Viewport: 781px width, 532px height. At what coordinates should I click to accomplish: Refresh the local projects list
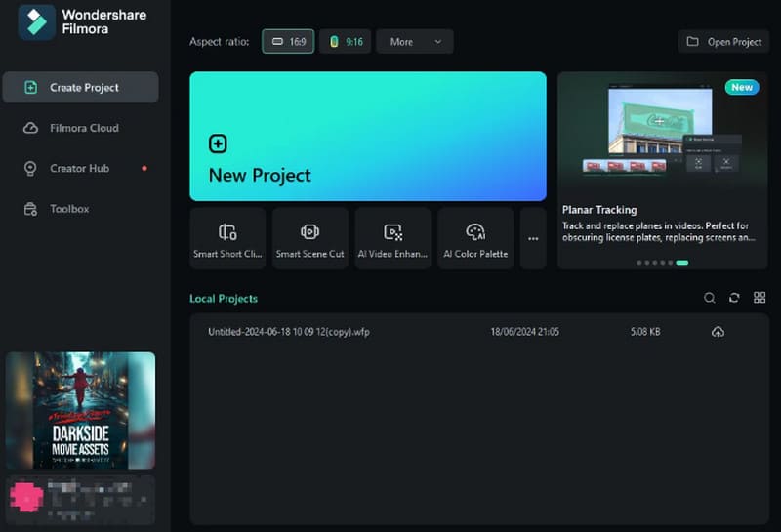pyautogui.click(x=734, y=298)
